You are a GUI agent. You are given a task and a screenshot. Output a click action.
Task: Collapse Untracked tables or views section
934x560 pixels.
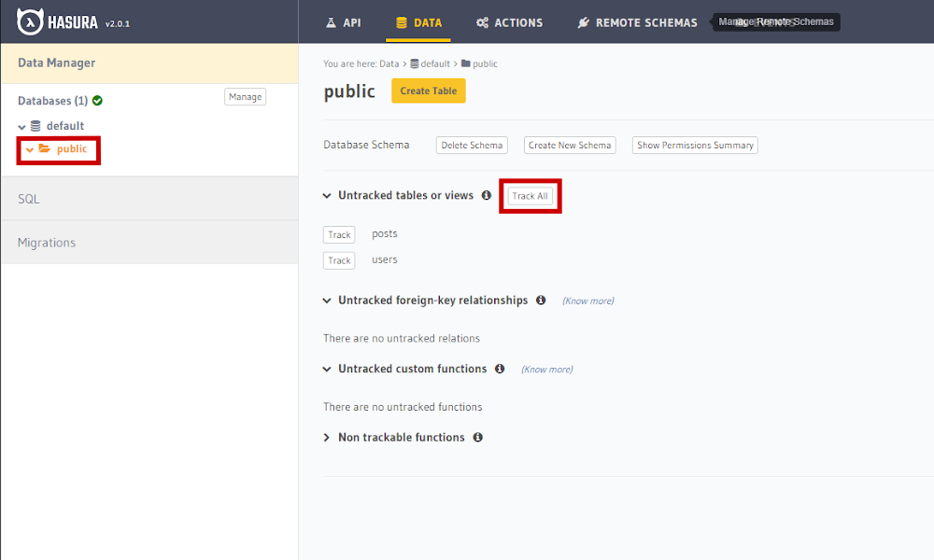(327, 196)
